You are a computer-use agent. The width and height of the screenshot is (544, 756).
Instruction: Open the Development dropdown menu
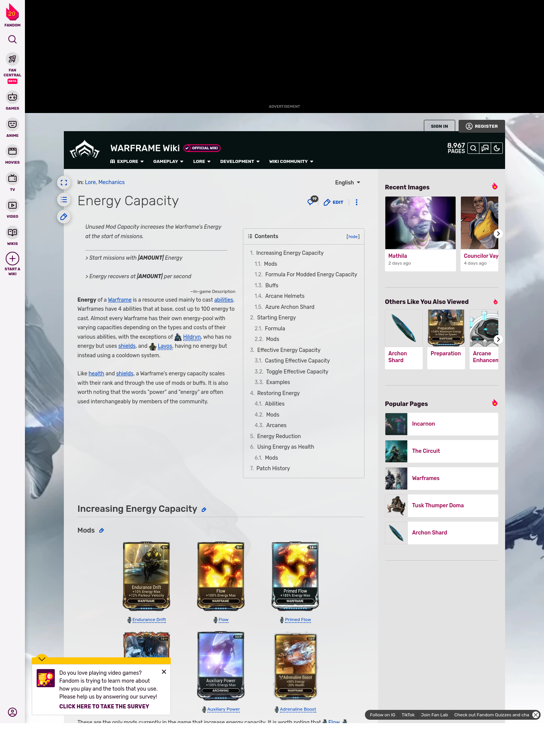[240, 161]
